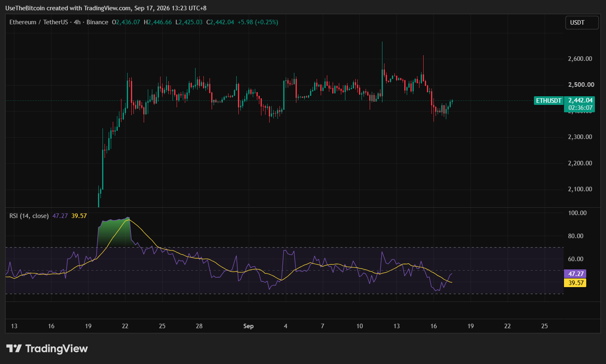
Task: Click the open value O2,436.07
Action: pos(126,22)
